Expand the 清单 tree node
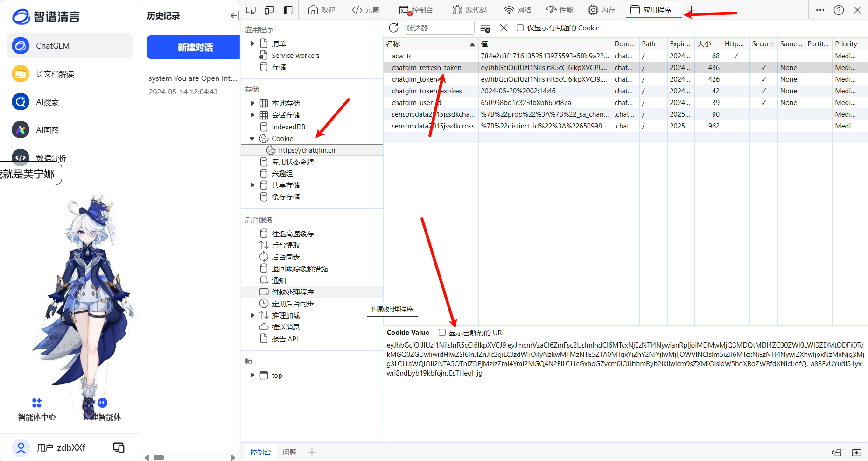This screenshot has width=868, height=461. (x=252, y=43)
